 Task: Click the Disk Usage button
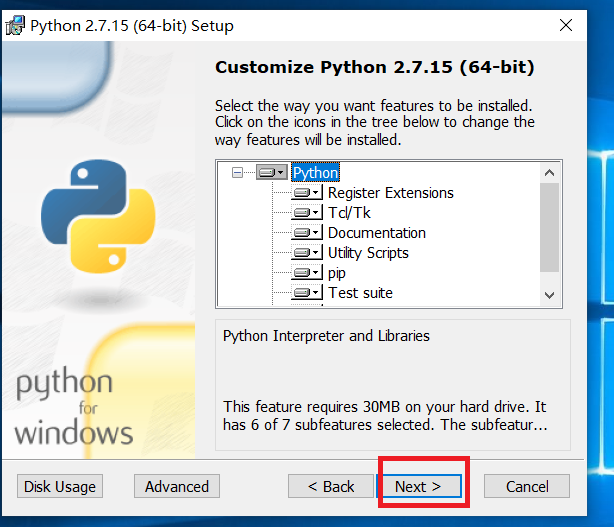60,486
